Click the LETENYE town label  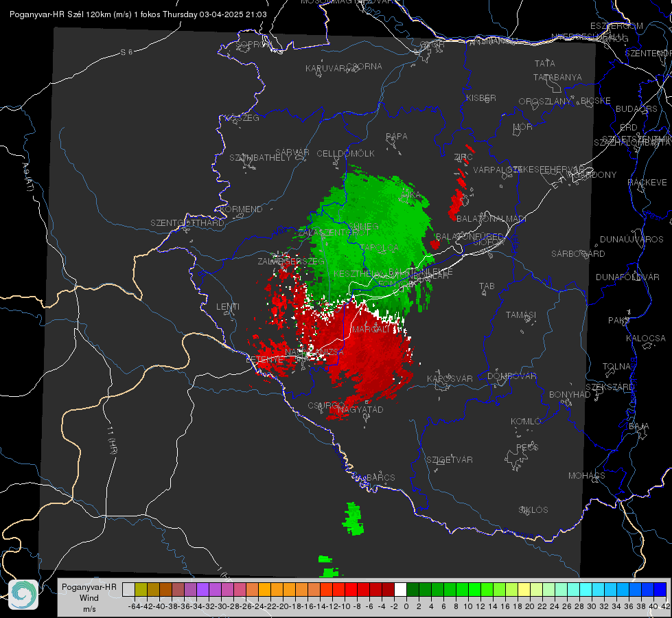[264, 359]
